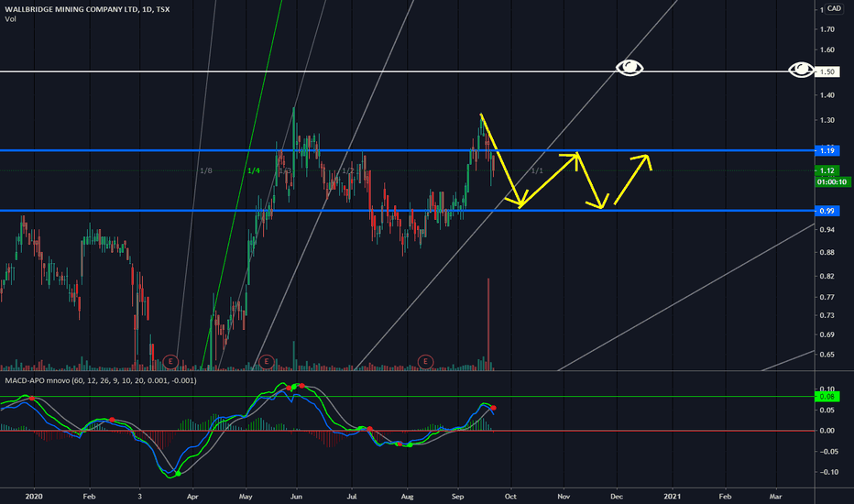Click the Wallbridge Mining Company symbol title
Image resolution: width=854 pixels, height=504 pixels.
[x=87, y=9]
